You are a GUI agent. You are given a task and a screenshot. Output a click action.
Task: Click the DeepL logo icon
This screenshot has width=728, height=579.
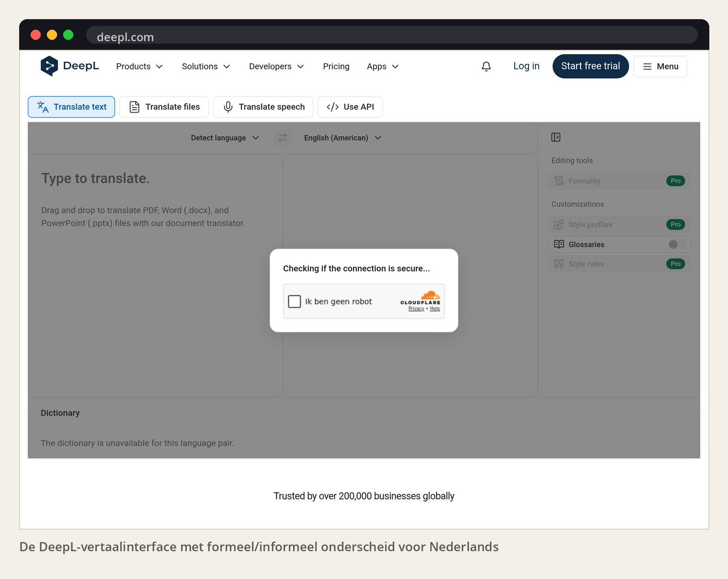tap(49, 66)
